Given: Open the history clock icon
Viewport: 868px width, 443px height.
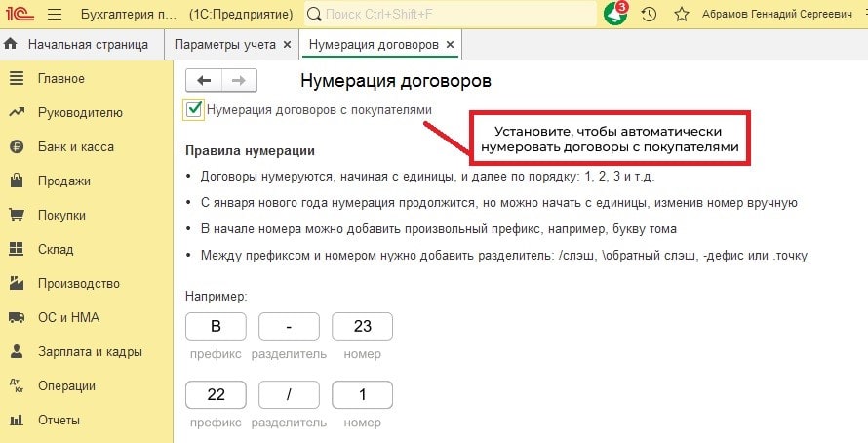Looking at the screenshot, I should [x=649, y=15].
